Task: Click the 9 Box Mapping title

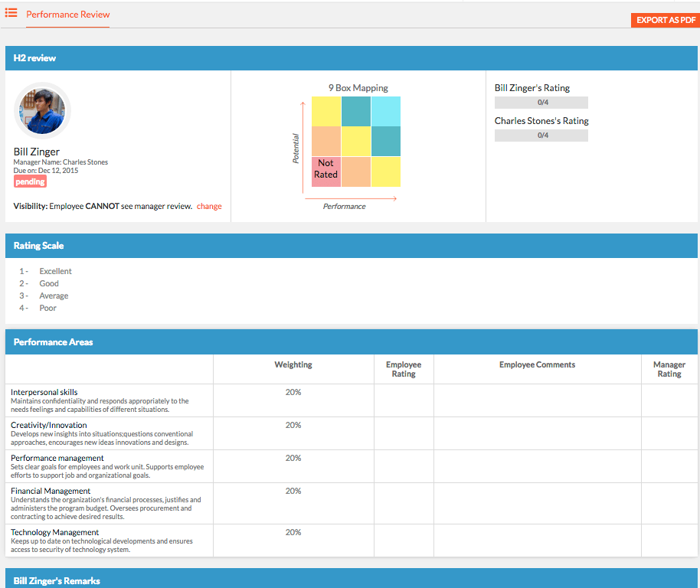Action: pyautogui.click(x=358, y=88)
